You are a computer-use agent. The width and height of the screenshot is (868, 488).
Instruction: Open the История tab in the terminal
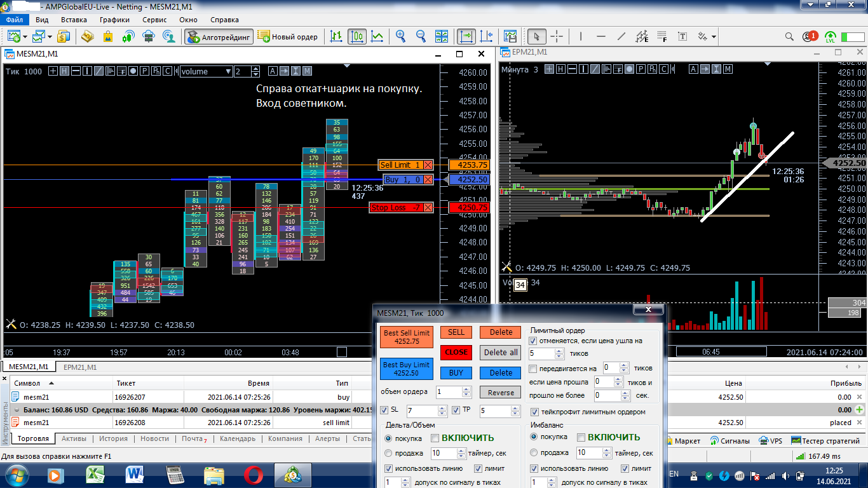coord(113,439)
